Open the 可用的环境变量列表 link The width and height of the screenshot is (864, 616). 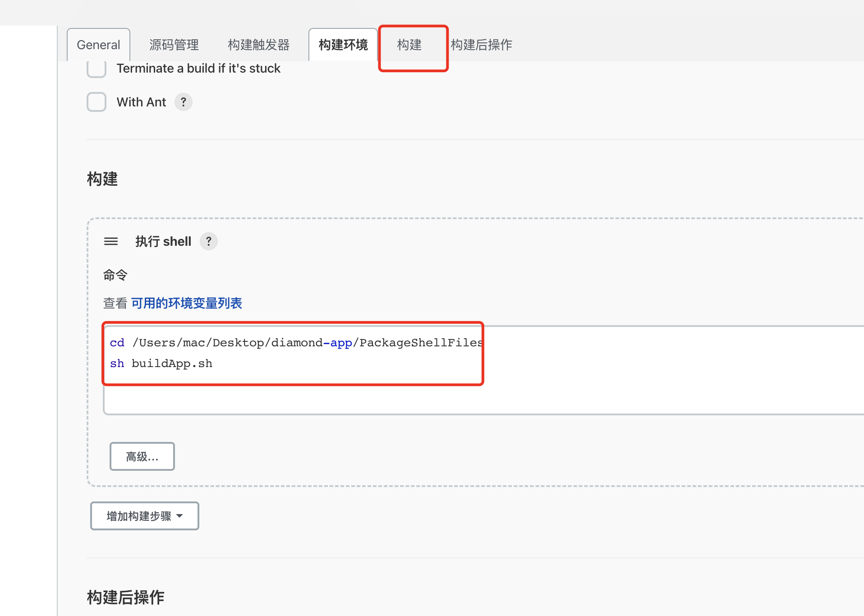tap(187, 303)
